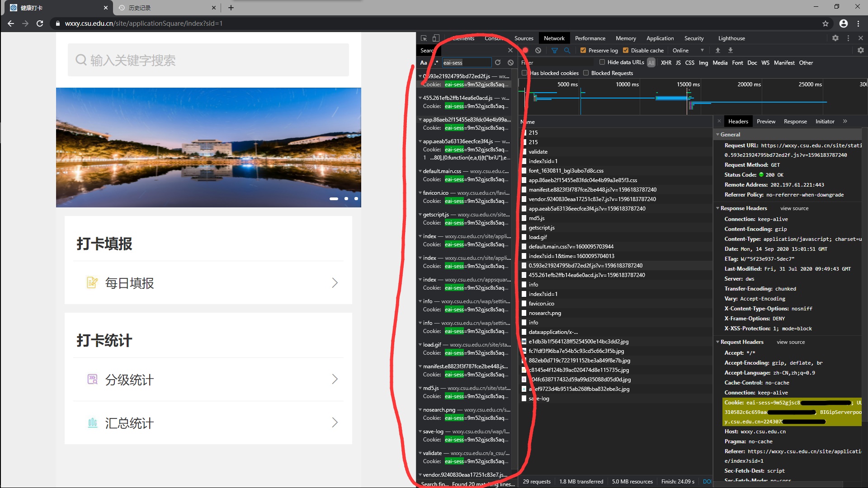The width and height of the screenshot is (868, 488).
Task: Refresh the search results icon
Action: point(498,63)
